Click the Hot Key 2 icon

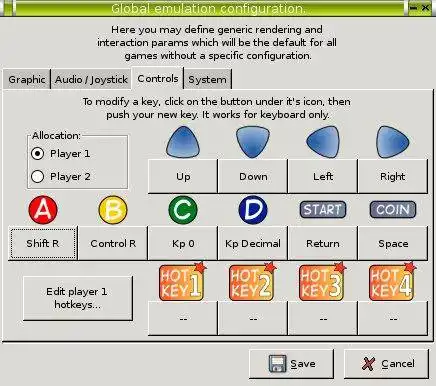(253, 282)
